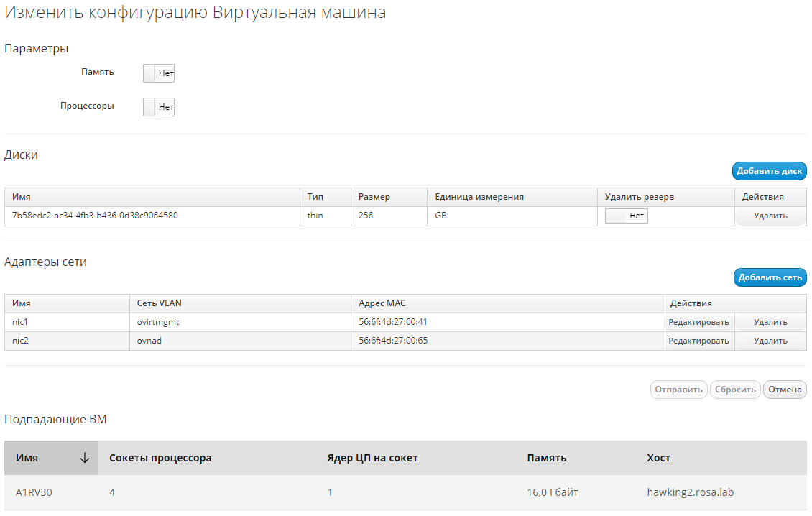Edit the nic1 network adapter
This screenshot has height=516, width=812.
click(x=698, y=322)
